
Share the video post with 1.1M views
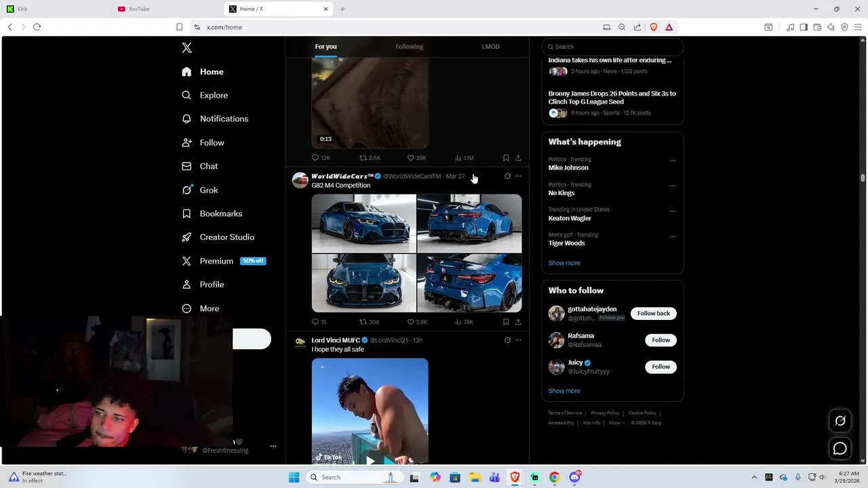coord(518,158)
